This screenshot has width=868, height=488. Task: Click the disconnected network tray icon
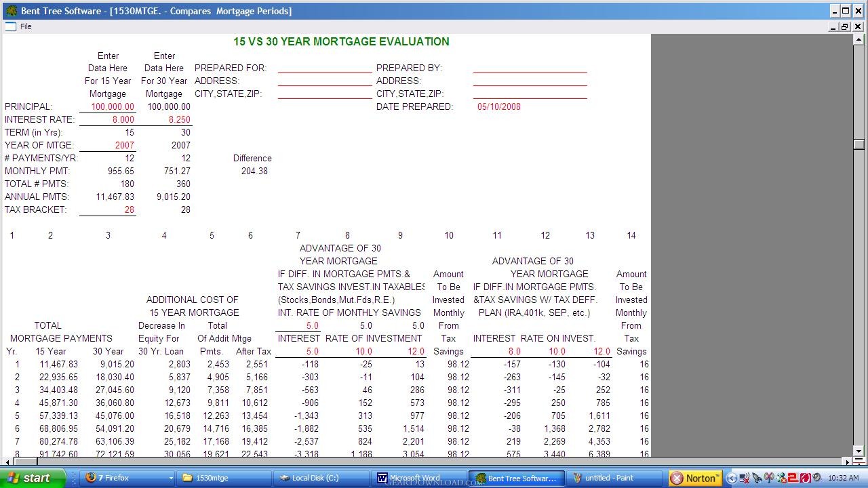[x=745, y=478]
